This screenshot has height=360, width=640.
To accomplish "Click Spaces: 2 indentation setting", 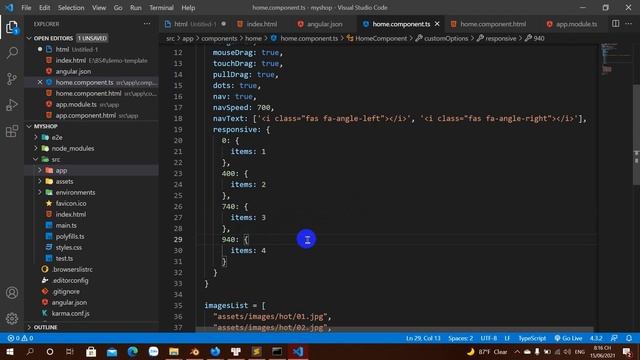I will click(x=460, y=338).
